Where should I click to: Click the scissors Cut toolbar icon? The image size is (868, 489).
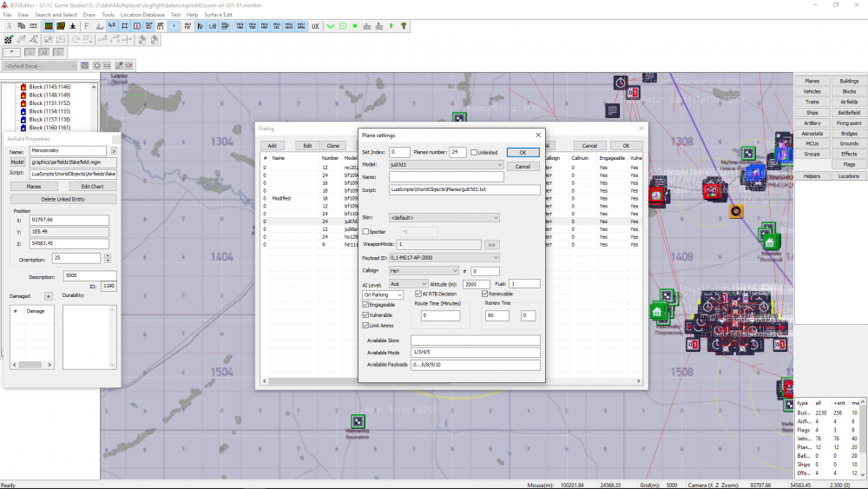coord(9,26)
